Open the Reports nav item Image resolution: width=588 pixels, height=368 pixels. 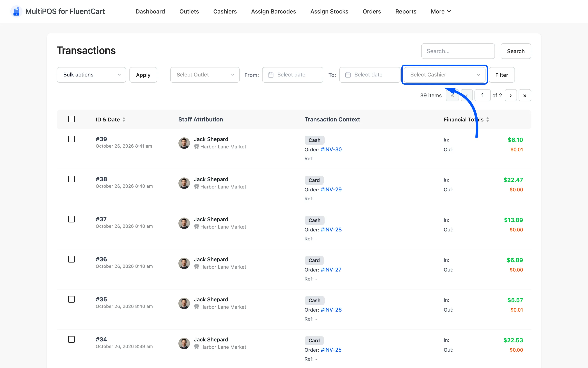tap(405, 11)
